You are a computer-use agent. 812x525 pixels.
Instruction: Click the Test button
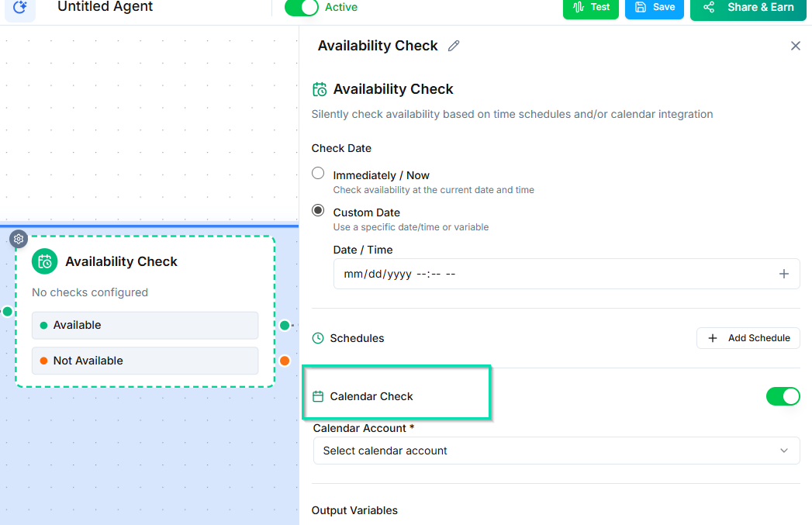tap(591, 8)
